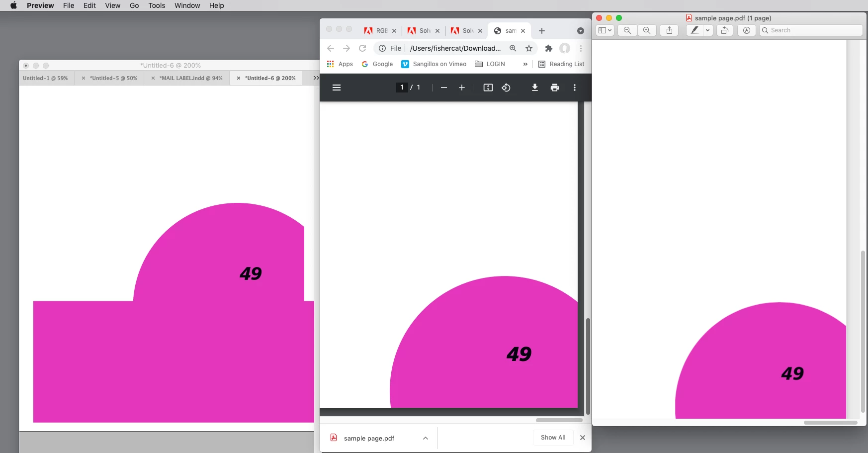Open a new Chrome tab
This screenshot has width=868, height=453.
542,31
